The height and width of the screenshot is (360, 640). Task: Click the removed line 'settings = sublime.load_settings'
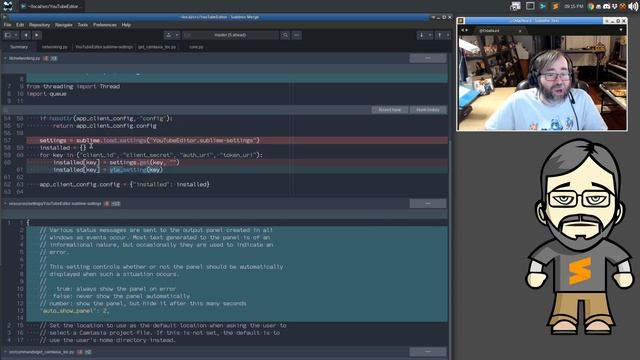pos(237,140)
